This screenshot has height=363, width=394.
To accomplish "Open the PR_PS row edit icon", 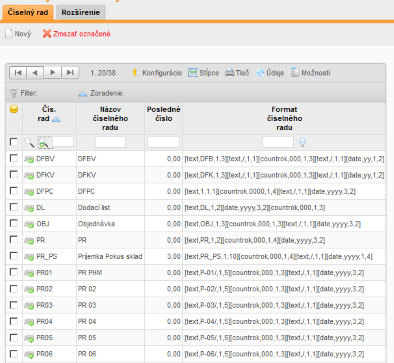I will [x=29, y=257].
